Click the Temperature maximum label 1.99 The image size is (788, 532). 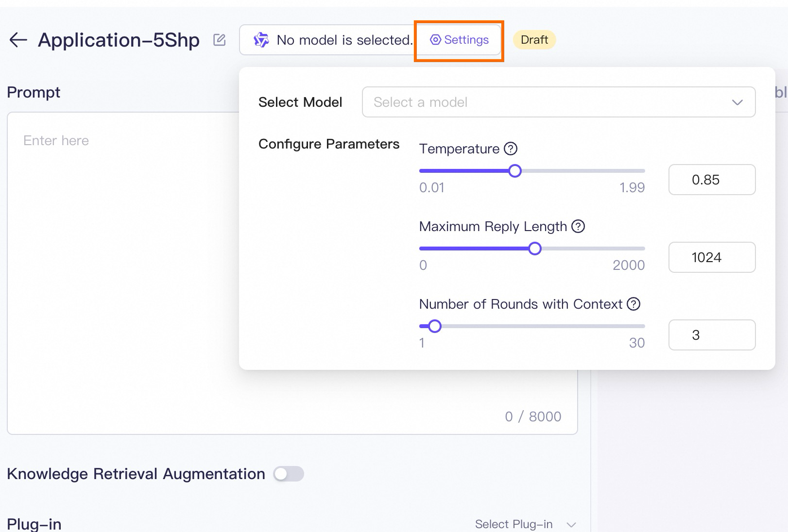tap(632, 187)
